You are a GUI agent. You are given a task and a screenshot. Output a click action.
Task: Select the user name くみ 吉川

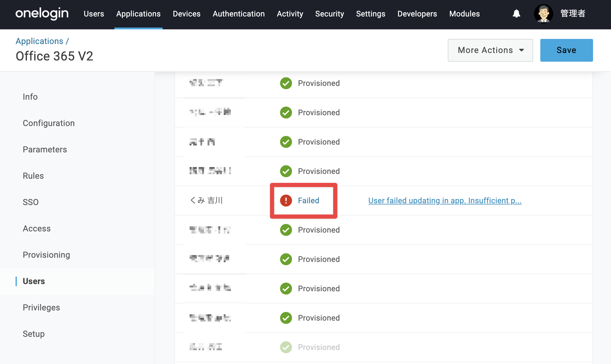coord(206,200)
